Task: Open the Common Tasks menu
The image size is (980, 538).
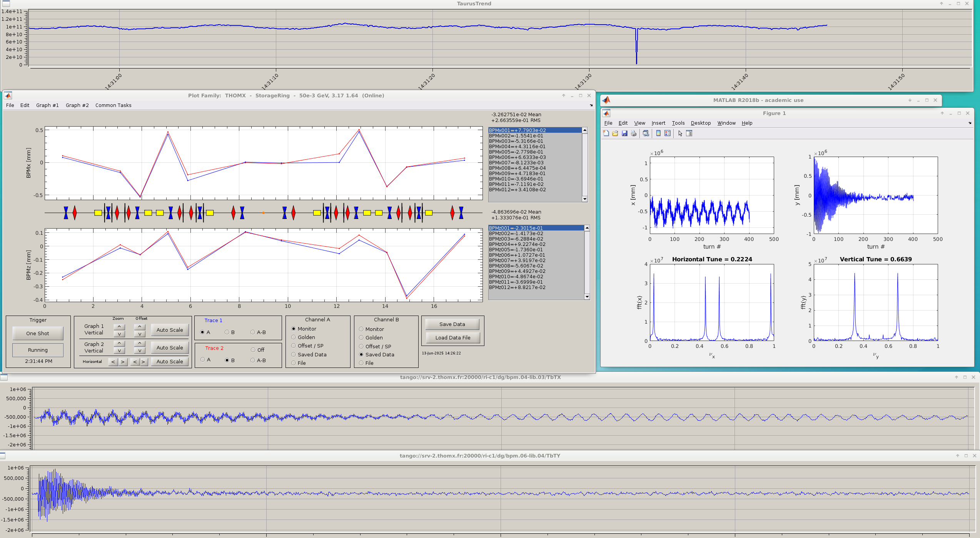Action: click(113, 105)
